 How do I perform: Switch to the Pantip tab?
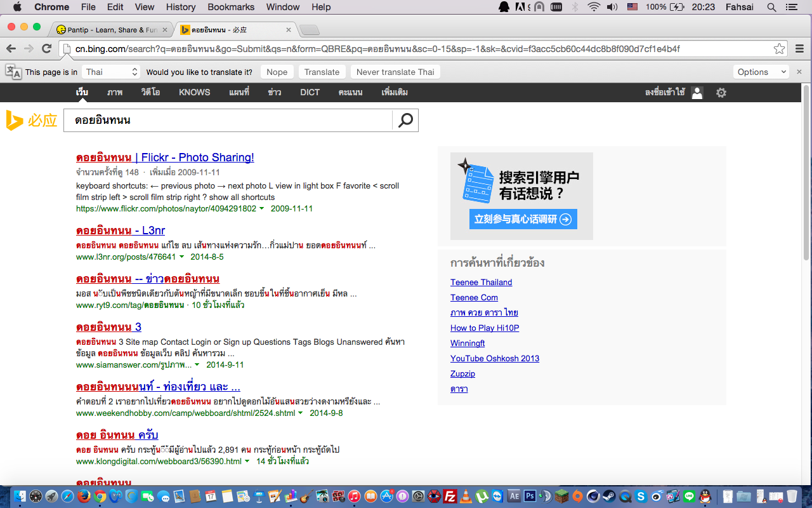click(112, 30)
